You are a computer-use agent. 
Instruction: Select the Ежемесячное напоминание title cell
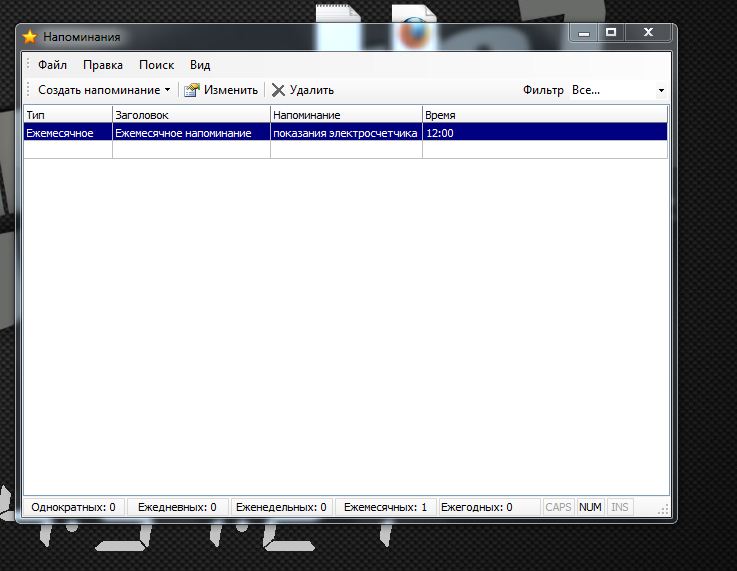[191, 133]
